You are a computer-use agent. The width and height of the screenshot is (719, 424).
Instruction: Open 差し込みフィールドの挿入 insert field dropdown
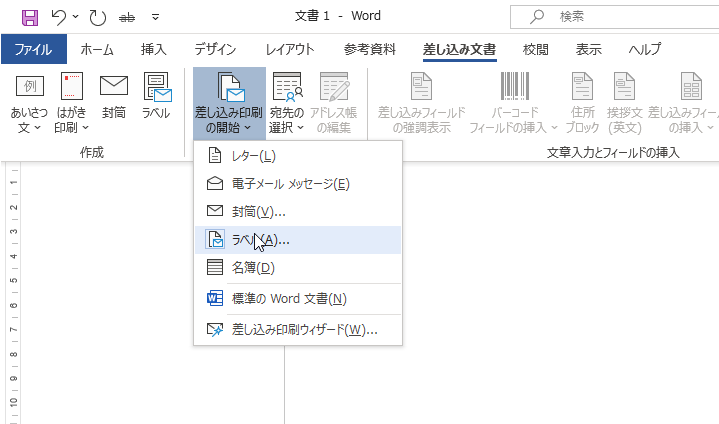(x=683, y=104)
